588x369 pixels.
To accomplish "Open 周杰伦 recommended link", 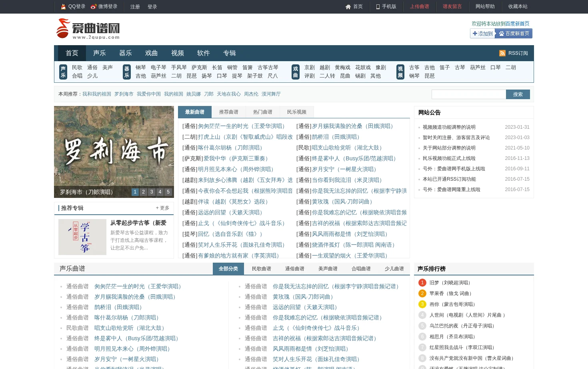I will [x=251, y=94].
